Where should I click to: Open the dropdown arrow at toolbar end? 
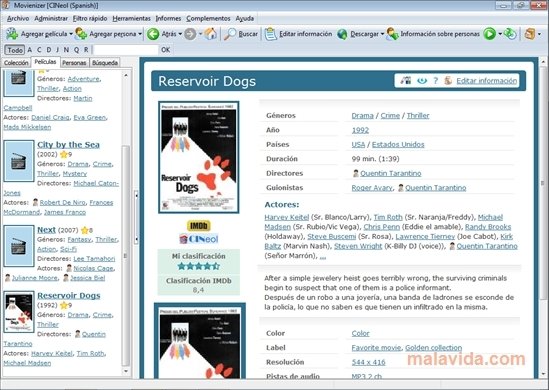[x=539, y=34]
